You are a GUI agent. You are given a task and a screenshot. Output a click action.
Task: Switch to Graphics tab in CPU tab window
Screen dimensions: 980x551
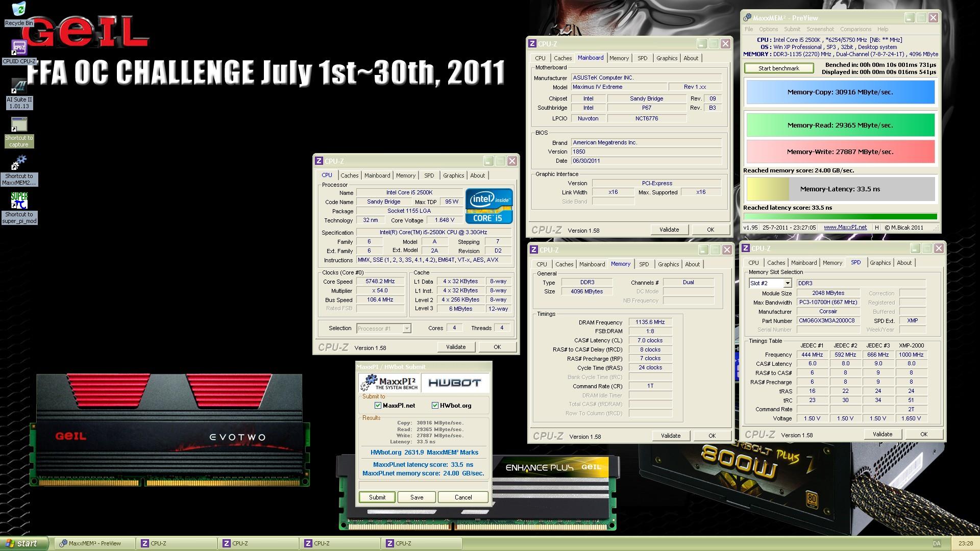[x=453, y=176]
